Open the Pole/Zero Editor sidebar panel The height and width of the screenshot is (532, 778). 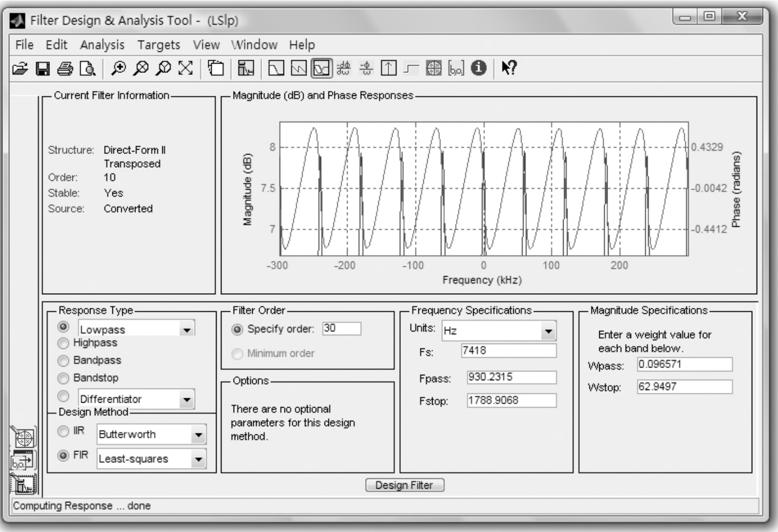pyautogui.click(x=23, y=438)
